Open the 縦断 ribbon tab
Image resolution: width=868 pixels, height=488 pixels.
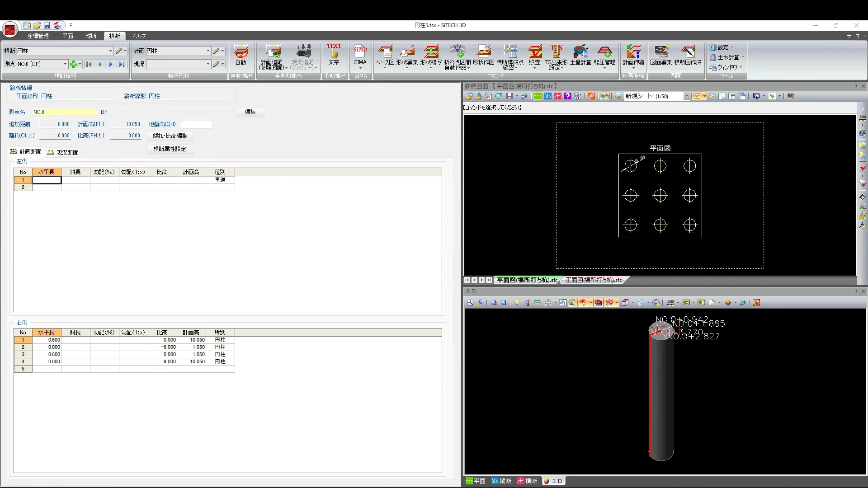(91, 36)
